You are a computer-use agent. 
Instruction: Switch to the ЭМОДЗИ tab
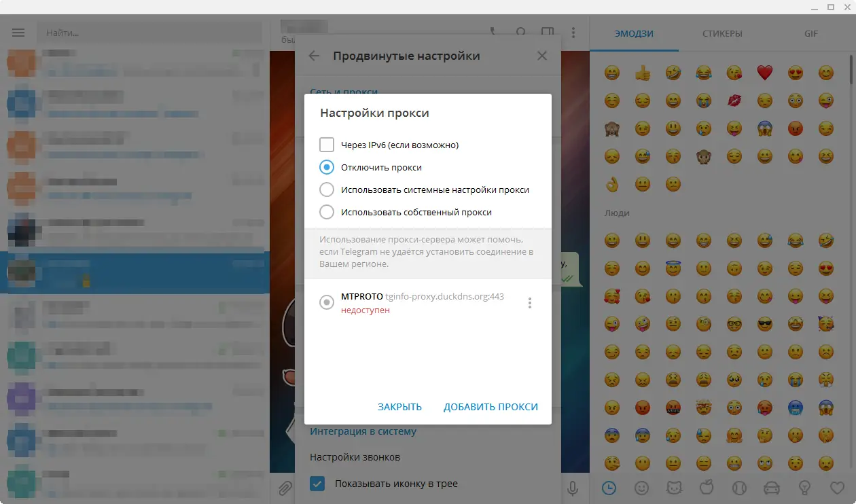(634, 33)
